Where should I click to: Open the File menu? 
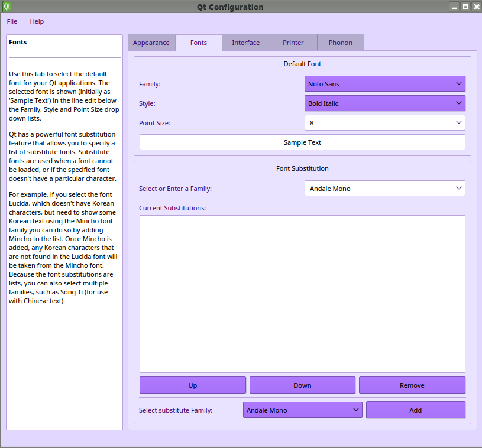[12, 21]
